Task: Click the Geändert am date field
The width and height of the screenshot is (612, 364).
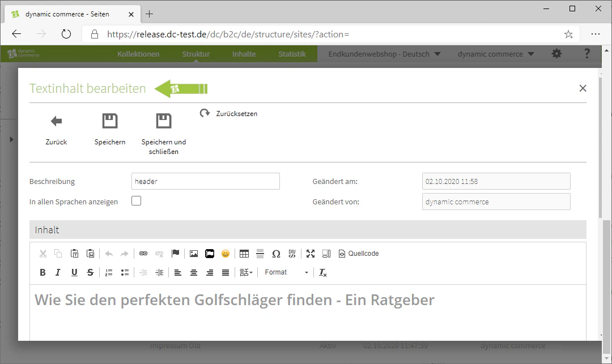Action: (x=496, y=181)
